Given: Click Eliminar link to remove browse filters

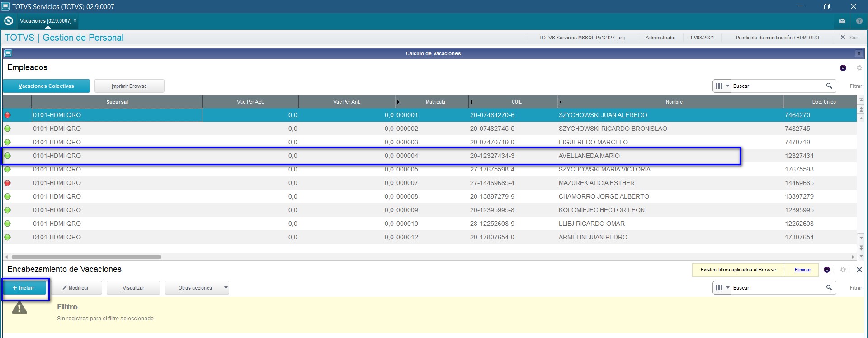Looking at the screenshot, I should [x=802, y=270].
